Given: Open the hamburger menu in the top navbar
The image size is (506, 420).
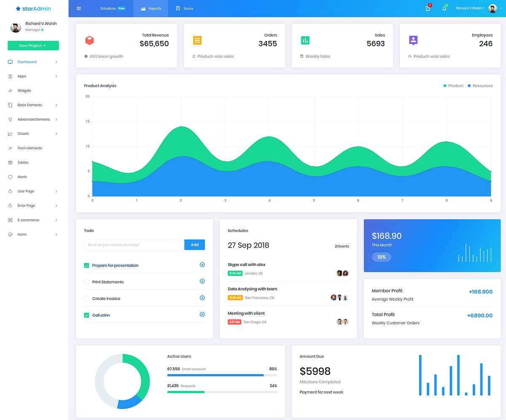Looking at the screenshot, I should pos(78,8).
